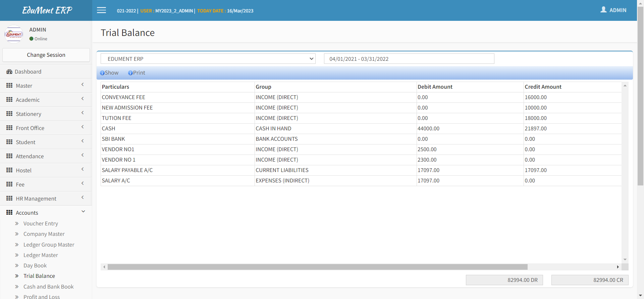644x299 pixels.
Task: Open Cash and Bank Book page
Action: [48, 287]
